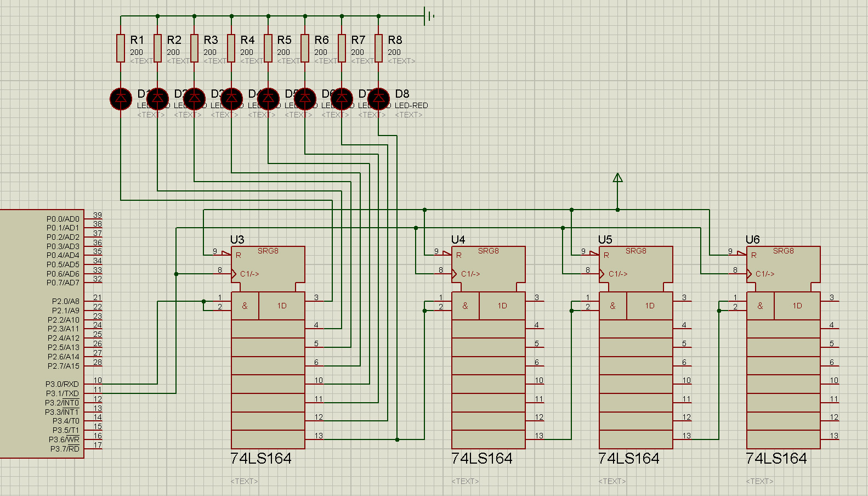Click the D5 LED symbol
868x496 pixels.
(x=268, y=99)
